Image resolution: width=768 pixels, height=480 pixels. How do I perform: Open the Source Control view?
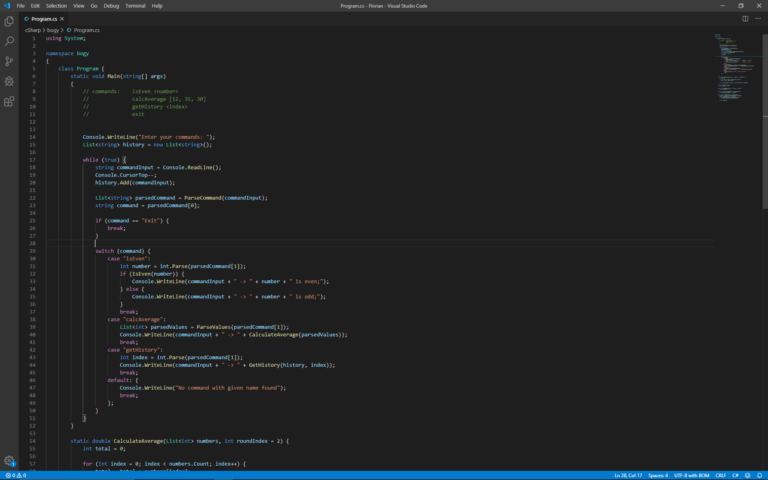[x=9, y=60]
